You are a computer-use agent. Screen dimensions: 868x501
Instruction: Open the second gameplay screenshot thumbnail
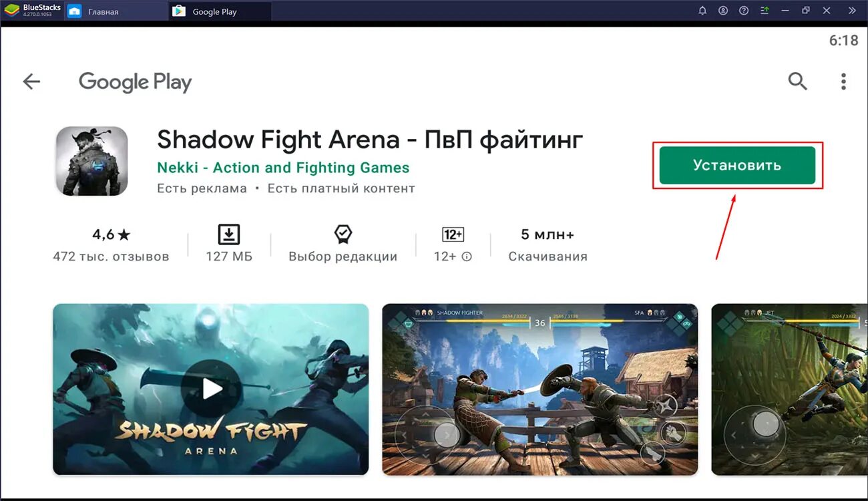pos(539,389)
